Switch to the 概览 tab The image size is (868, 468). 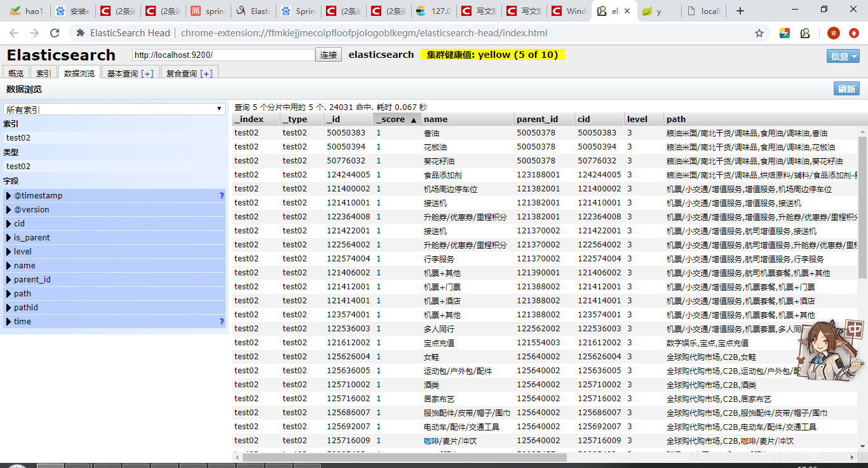(16, 73)
